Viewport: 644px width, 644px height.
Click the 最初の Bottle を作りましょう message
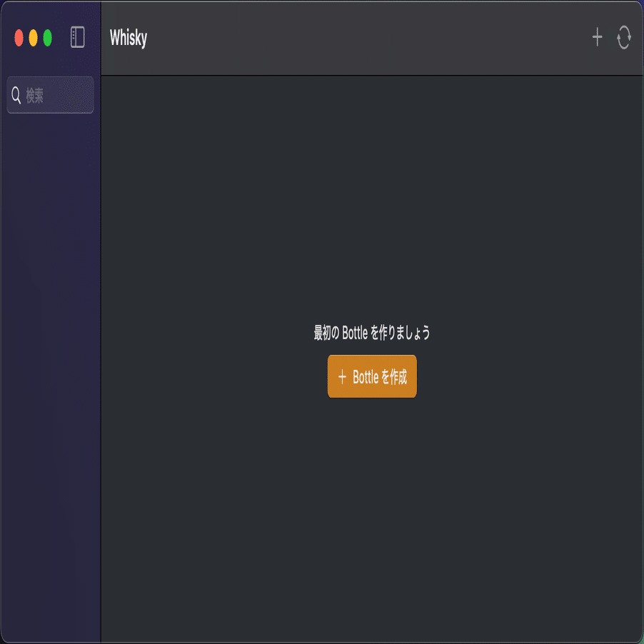372,333
